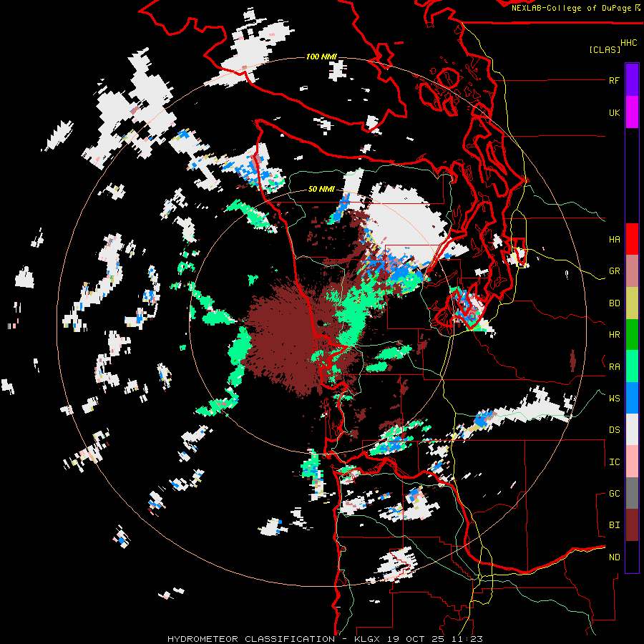Image resolution: width=644 pixels, height=644 pixels.
Task: Click the UK legend label
Action: tap(614, 112)
